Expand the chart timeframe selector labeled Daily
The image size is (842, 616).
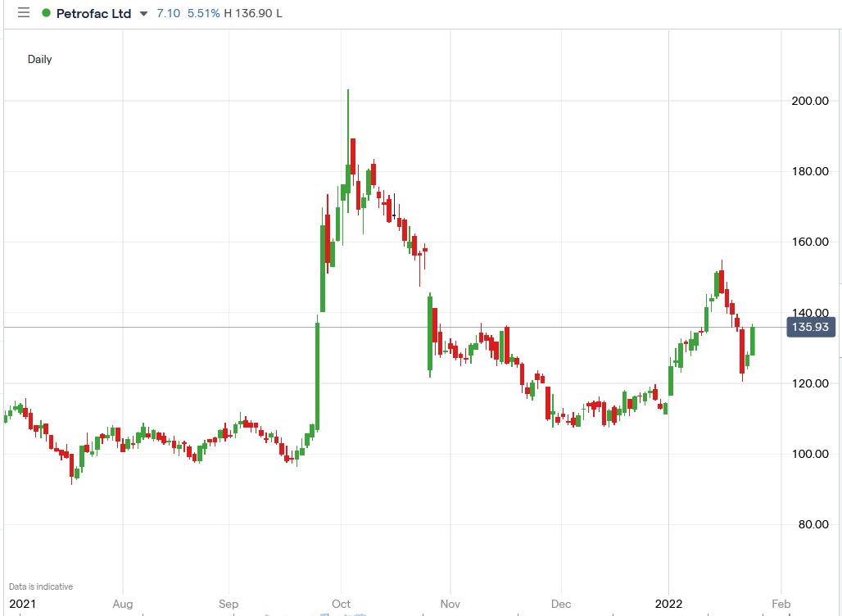pos(39,59)
